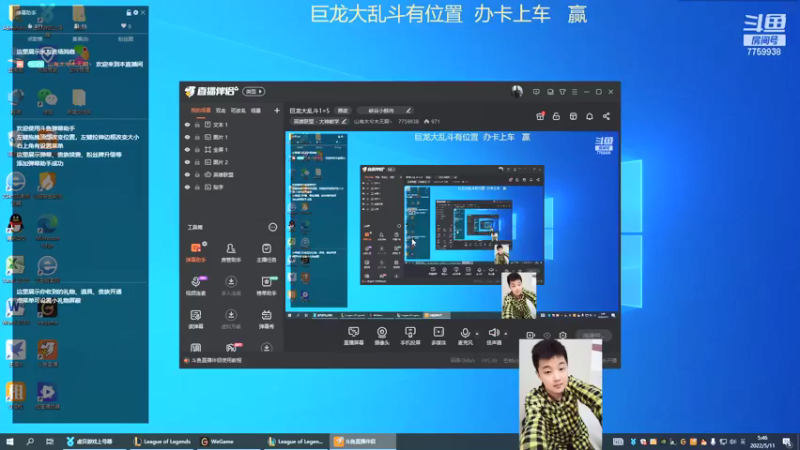
Task: Expand the speaker options arrow
Action: [x=506, y=334]
